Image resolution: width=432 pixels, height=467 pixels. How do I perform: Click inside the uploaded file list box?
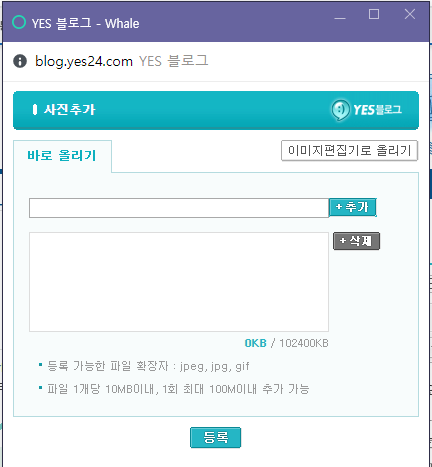pos(179,282)
